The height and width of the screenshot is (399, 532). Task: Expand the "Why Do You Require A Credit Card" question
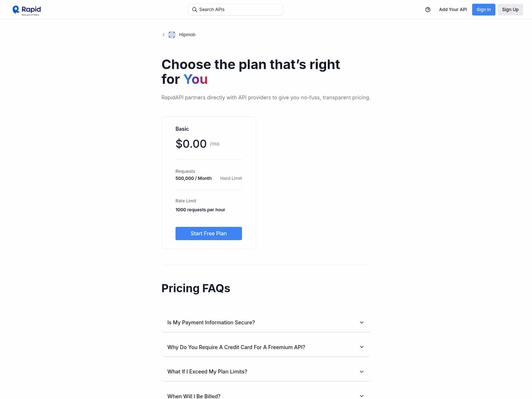point(236,347)
